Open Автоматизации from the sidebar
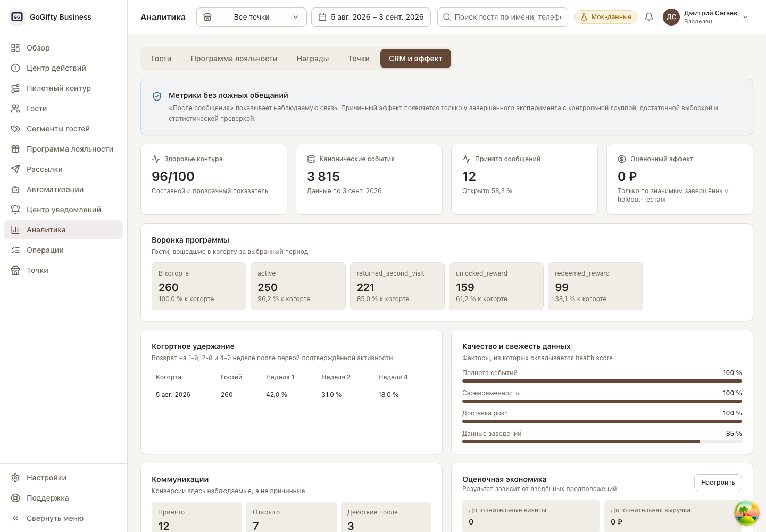The image size is (766, 532). click(x=63, y=189)
